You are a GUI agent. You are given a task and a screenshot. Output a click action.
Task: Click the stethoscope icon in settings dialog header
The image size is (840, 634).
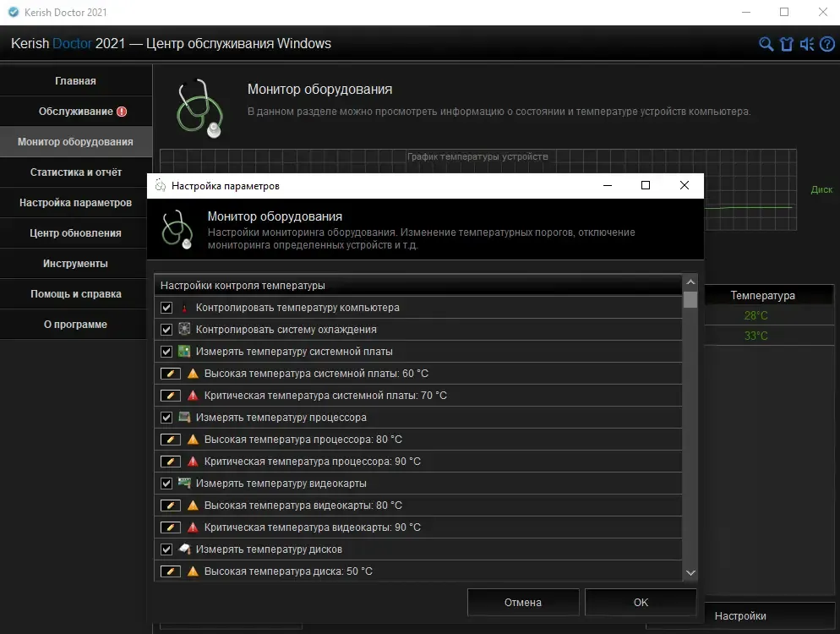tap(177, 229)
